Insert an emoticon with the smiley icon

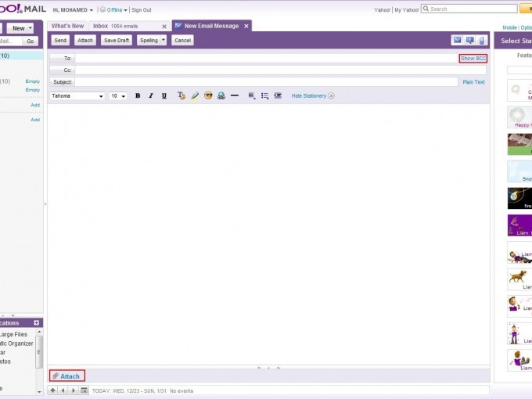tap(208, 96)
